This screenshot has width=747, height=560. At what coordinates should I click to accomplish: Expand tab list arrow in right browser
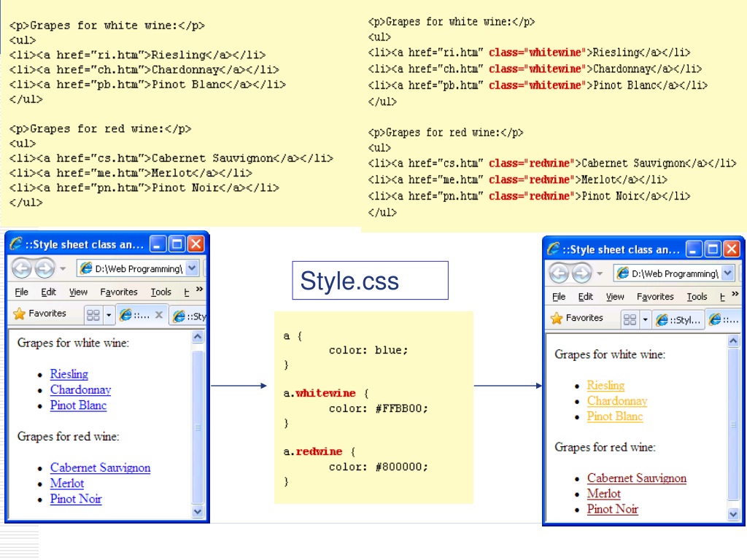pyautogui.click(x=645, y=319)
